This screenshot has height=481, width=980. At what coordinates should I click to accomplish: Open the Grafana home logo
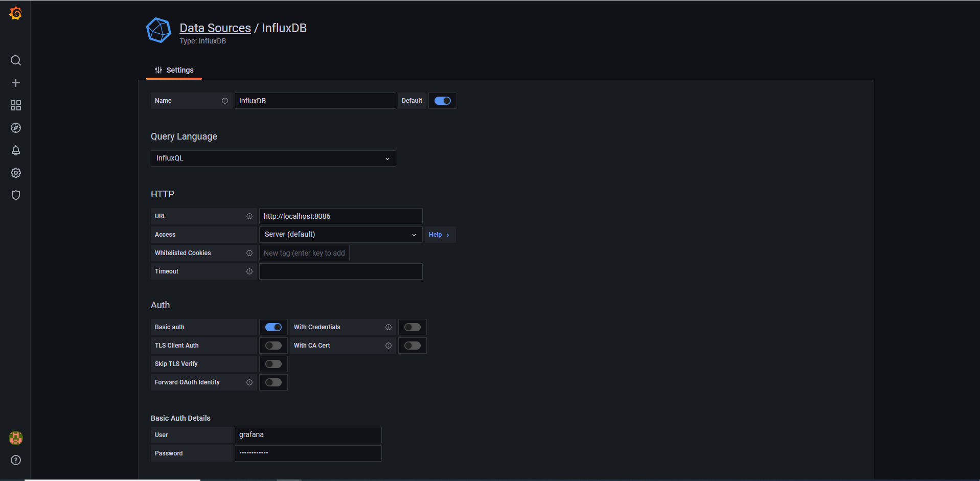pos(16,13)
